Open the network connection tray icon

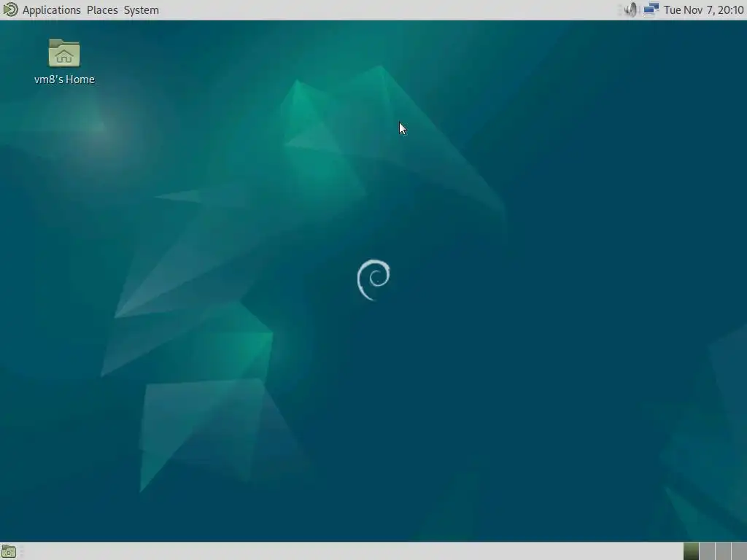click(651, 9)
